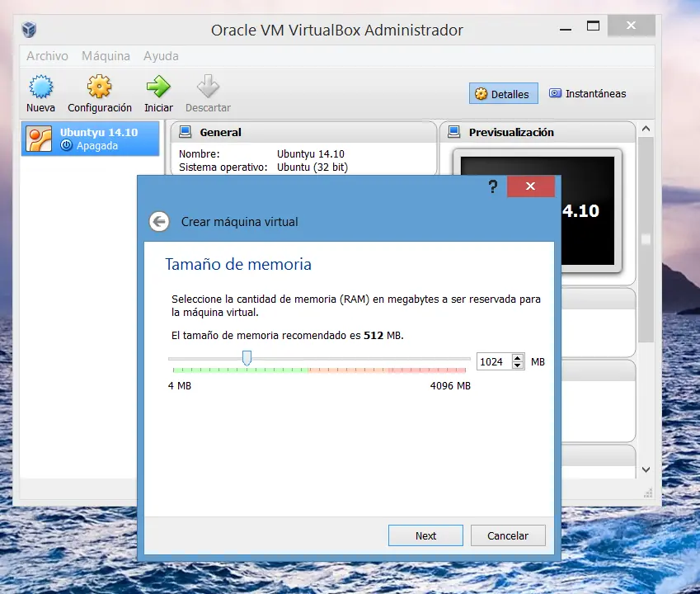Close the Crear máquina virtual dialog
The width and height of the screenshot is (700, 594).
tap(531, 186)
